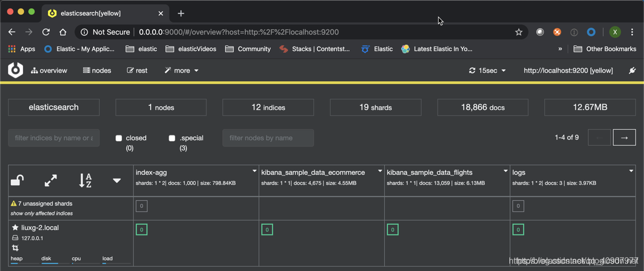Open the rest page
The image size is (644, 271).
[x=137, y=70]
